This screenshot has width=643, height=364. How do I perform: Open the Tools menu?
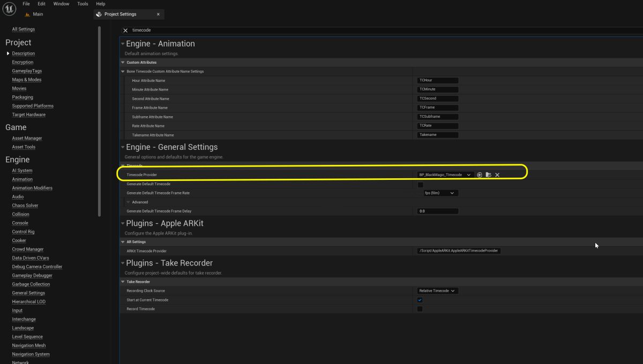point(83,4)
